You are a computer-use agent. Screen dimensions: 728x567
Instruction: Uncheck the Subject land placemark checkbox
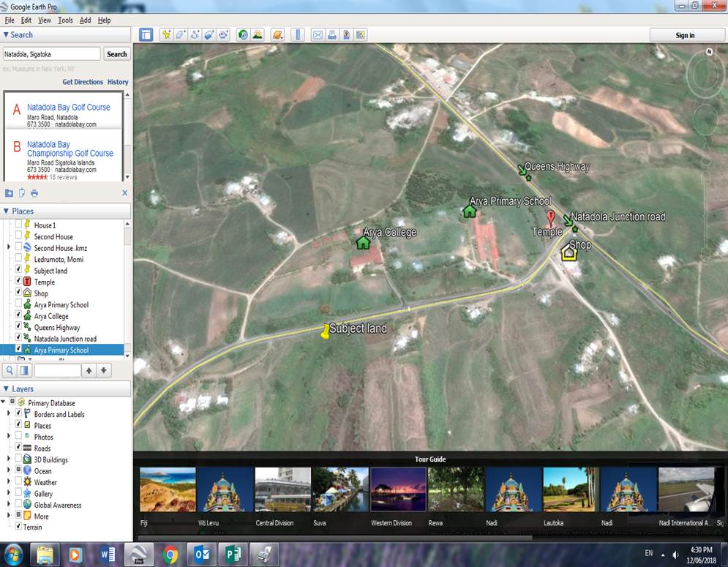[19, 271]
